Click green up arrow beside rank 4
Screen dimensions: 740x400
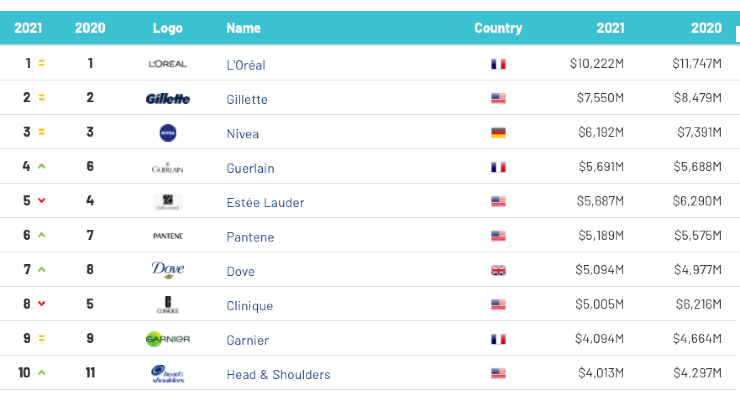tap(42, 166)
